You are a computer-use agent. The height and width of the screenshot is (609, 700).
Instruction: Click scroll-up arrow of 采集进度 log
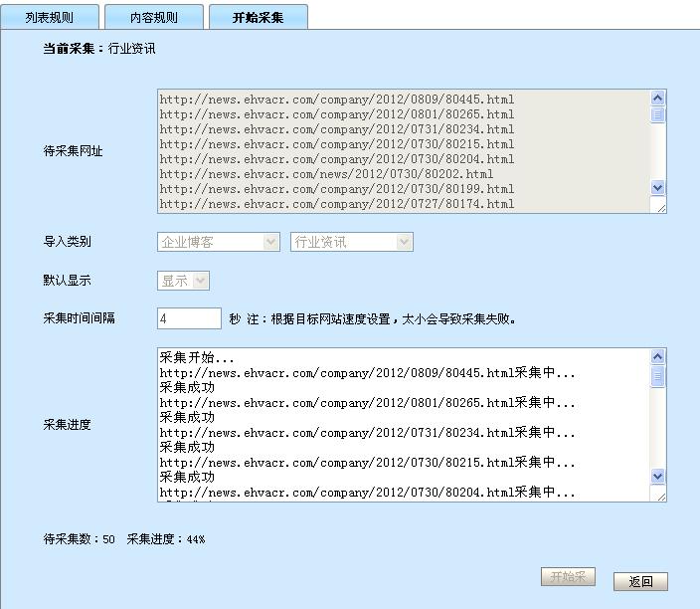(x=657, y=356)
